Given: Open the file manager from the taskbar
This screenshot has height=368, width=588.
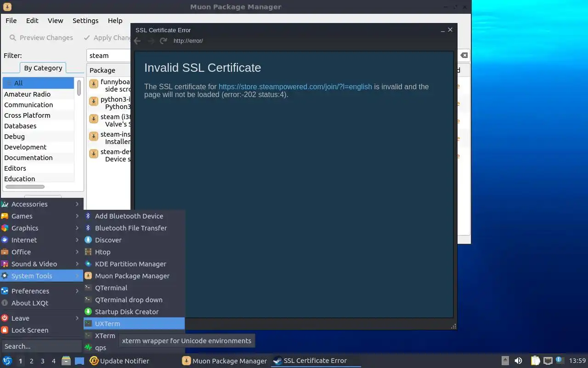Looking at the screenshot, I should click(66, 361).
